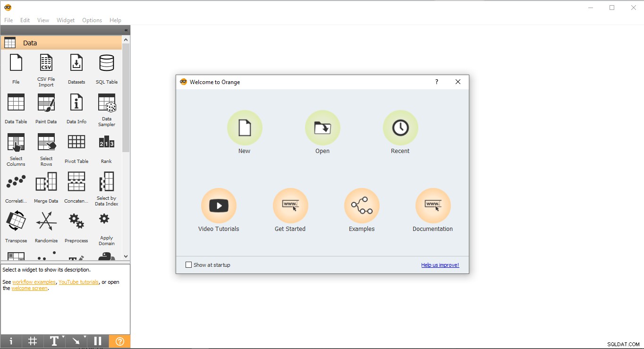
Task: Open the Help menu
Action: (115, 20)
